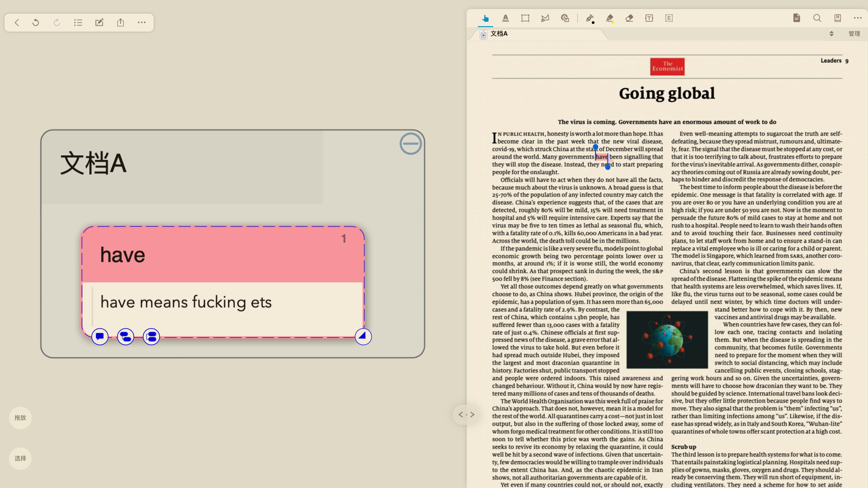Image resolution: width=868 pixels, height=488 pixels.
Task: Click the sort arrows next to 管理
Action: [x=831, y=34]
